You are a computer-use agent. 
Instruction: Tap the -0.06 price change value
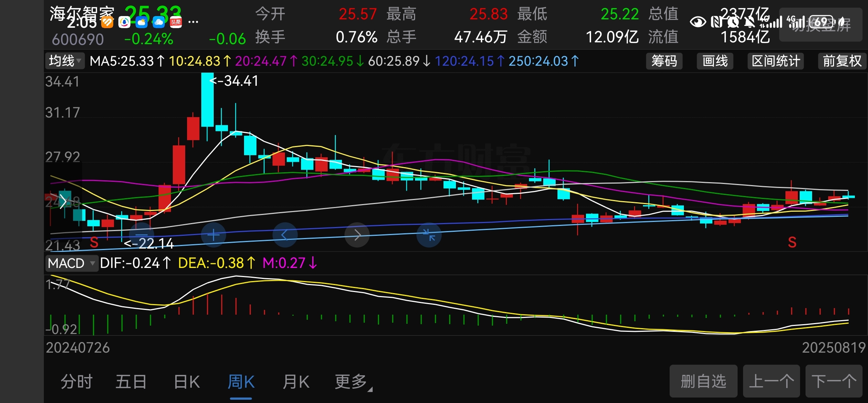coord(227,39)
